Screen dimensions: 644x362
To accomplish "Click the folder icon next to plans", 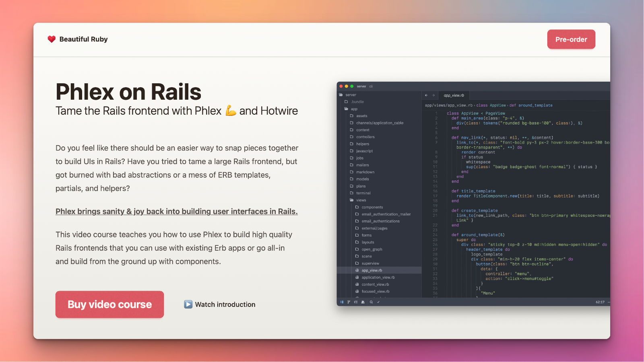I will click(x=352, y=186).
